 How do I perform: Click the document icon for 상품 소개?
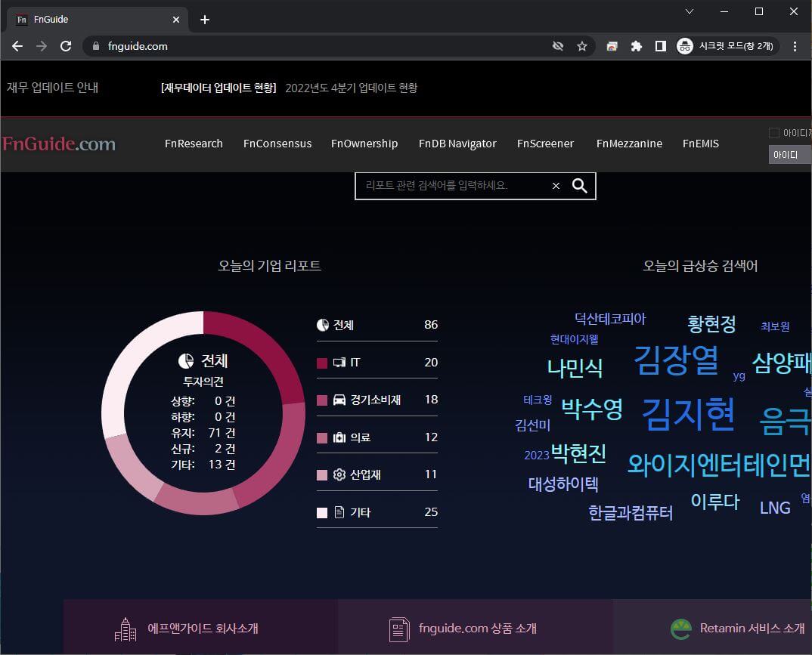click(399, 629)
